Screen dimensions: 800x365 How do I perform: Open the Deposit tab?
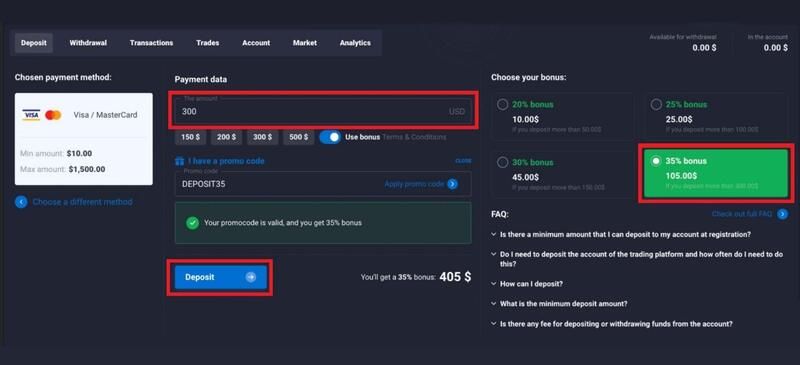(34, 43)
